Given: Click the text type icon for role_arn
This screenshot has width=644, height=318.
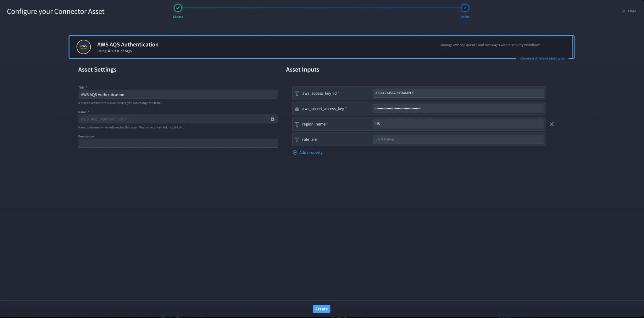Looking at the screenshot, I should 297,139.
